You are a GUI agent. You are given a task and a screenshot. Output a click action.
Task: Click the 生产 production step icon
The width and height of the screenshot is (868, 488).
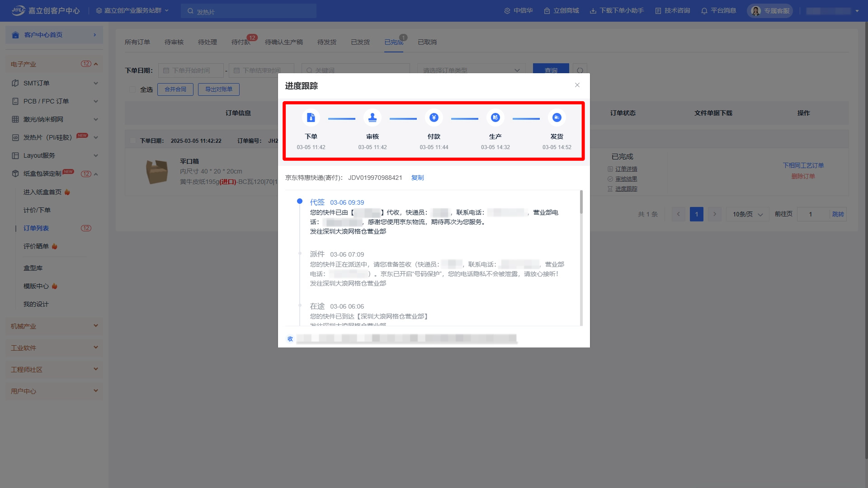[x=495, y=117]
